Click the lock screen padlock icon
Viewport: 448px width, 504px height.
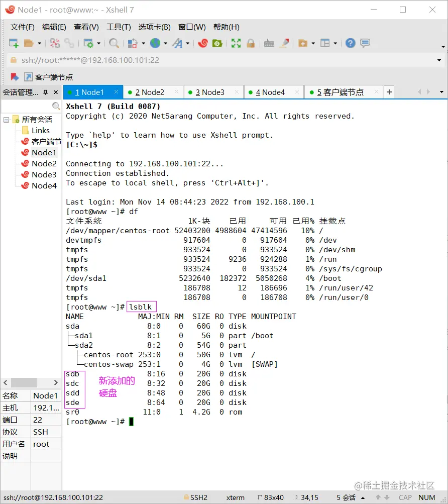(251, 43)
